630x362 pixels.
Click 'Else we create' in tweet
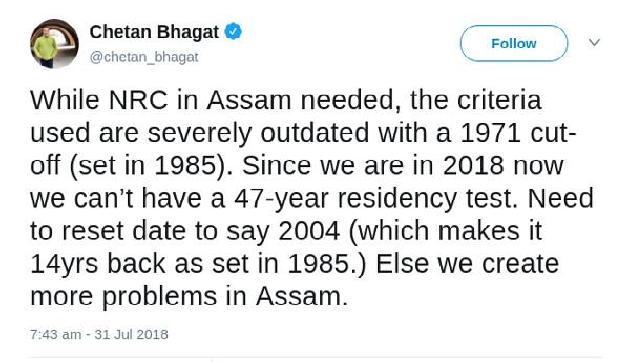(x=467, y=264)
